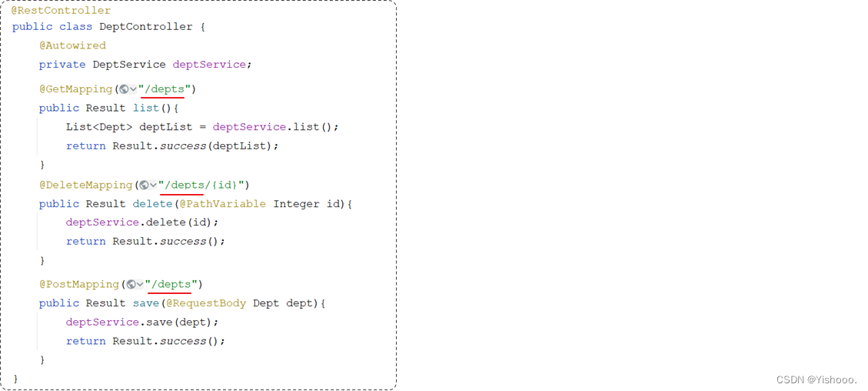Click the @Autowired annotation
The height and width of the screenshot is (391, 868).
tap(72, 45)
